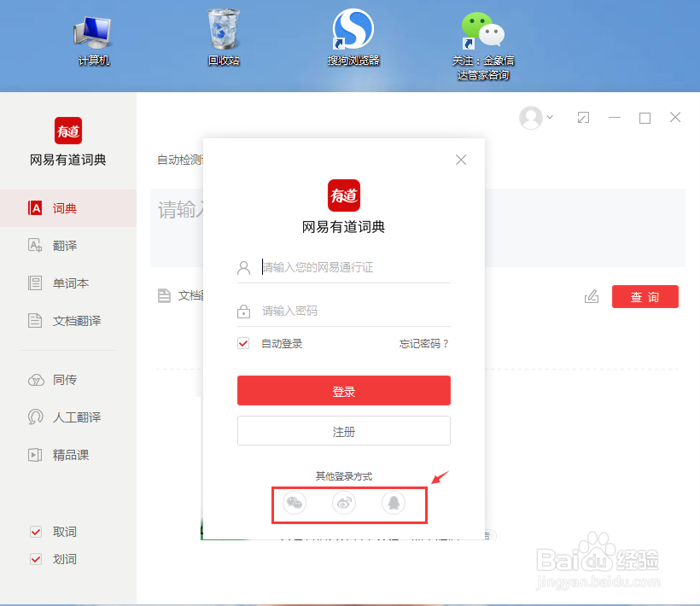The height and width of the screenshot is (606, 700).
Task: Focus the 请输入密码 password field
Action: pos(356,311)
